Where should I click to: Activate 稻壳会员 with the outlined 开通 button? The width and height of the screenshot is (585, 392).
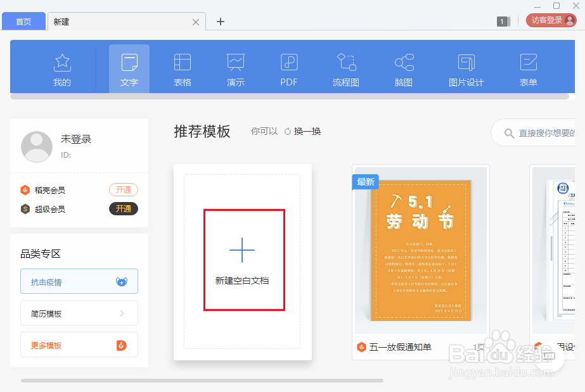click(124, 189)
